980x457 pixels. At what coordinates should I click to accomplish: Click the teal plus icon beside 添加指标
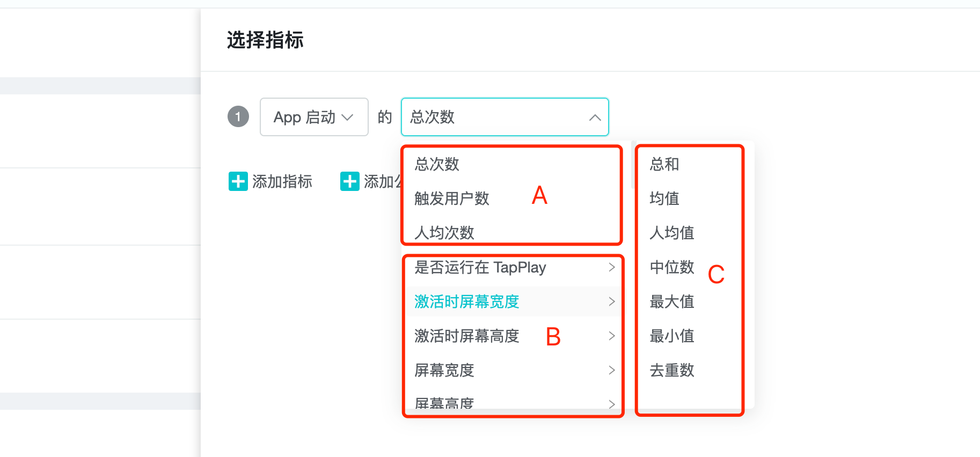pyautogui.click(x=238, y=181)
